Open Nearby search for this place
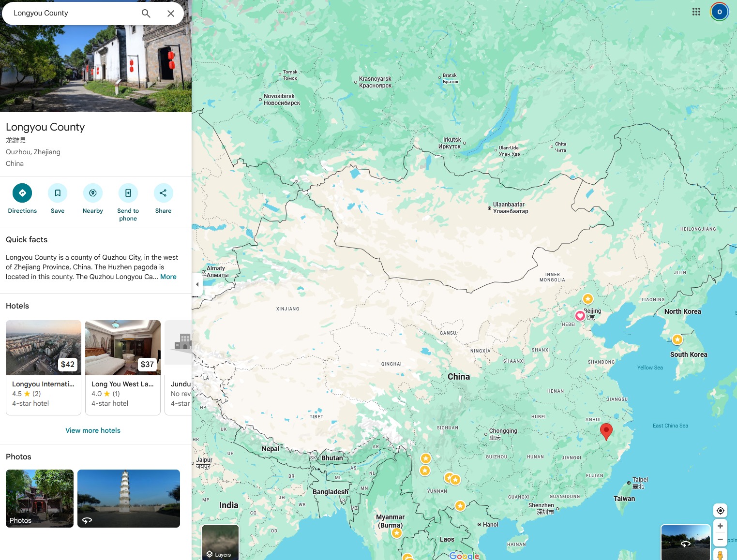The image size is (737, 560). pyautogui.click(x=93, y=193)
